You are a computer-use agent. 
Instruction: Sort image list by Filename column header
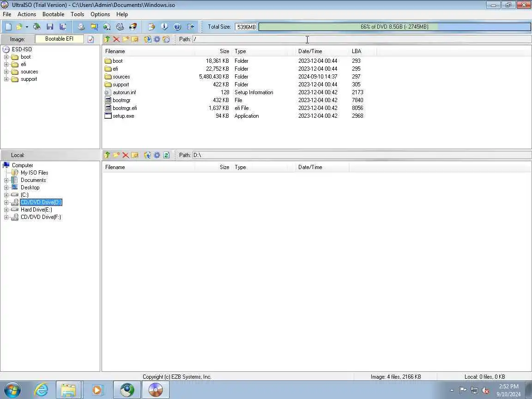click(x=149, y=51)
